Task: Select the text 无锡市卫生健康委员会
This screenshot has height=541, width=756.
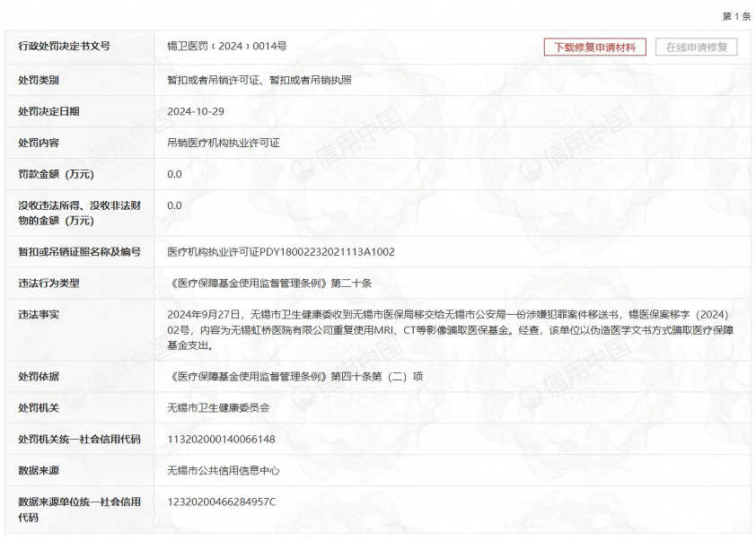Action: coord(218,407)
